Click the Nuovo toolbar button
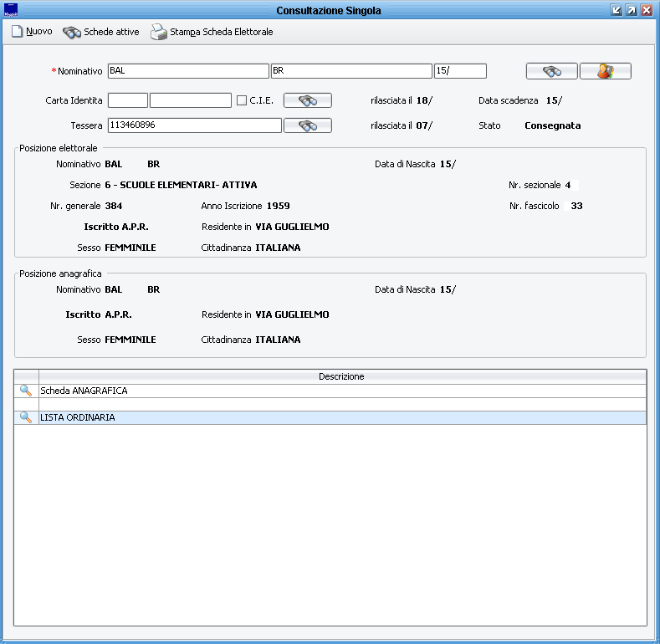This screenshot has height=644, width=660. 32,32
